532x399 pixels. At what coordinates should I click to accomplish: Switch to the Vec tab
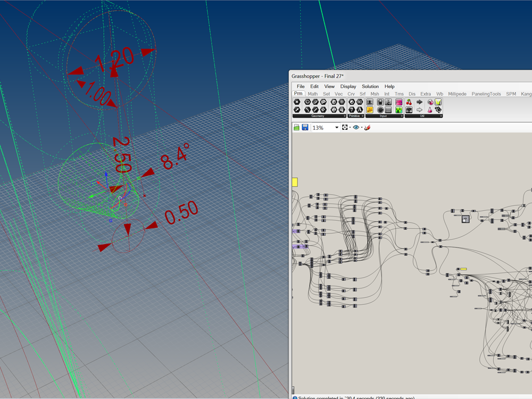[338, 94]
